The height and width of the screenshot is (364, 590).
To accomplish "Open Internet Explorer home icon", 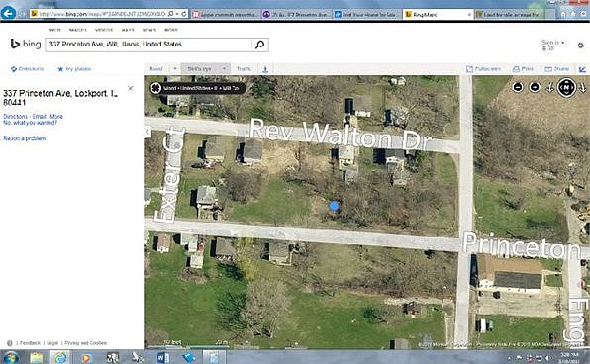I will click(563, 14).
